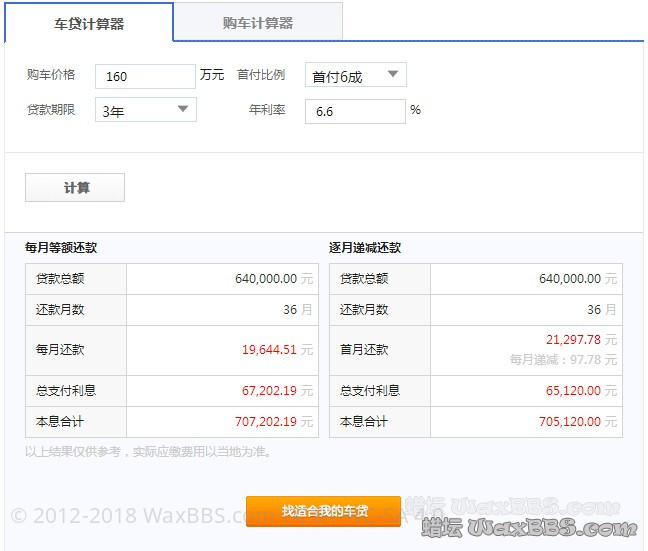Click the 本息合计 value 707,202.19
The height and width of the screenshot is (551, 648).
[266, 422]
